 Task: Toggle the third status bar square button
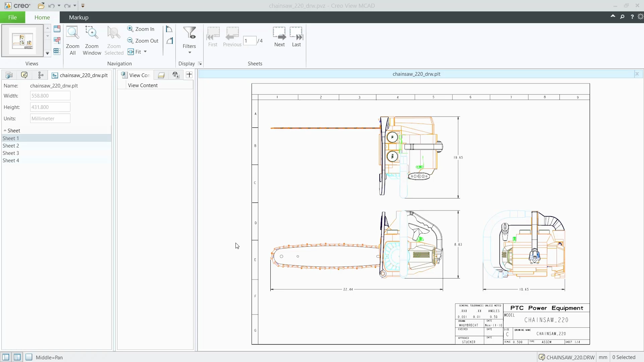pyautogui.click(x=29, y=357)
